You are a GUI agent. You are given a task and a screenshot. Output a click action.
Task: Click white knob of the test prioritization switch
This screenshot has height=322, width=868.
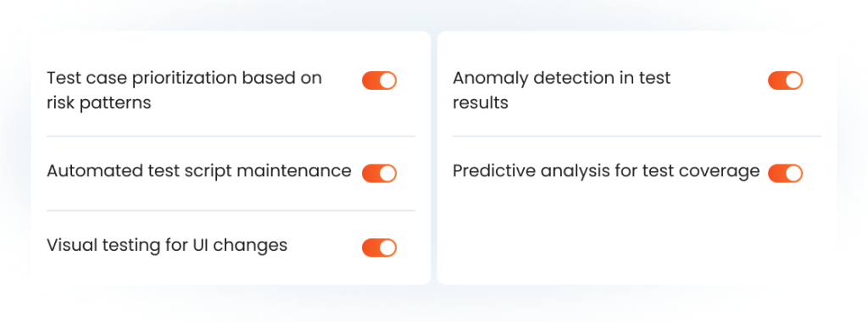[x=388, y=80]
